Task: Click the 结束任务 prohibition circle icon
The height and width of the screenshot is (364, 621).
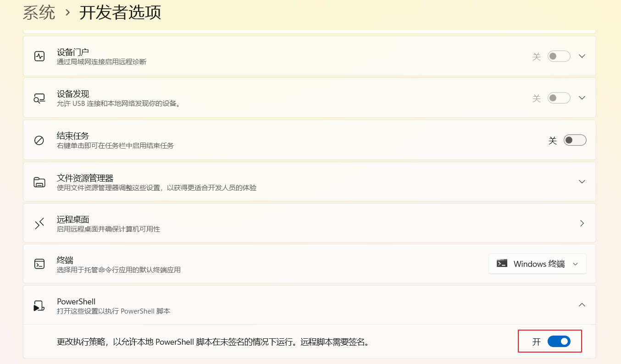Action: 39,140
